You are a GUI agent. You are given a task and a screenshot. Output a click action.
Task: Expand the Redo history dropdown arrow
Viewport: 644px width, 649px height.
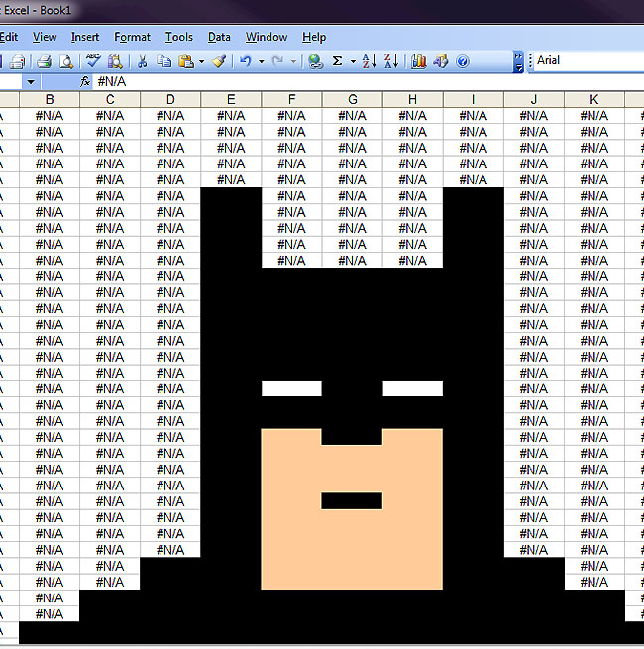click(293, 62)
